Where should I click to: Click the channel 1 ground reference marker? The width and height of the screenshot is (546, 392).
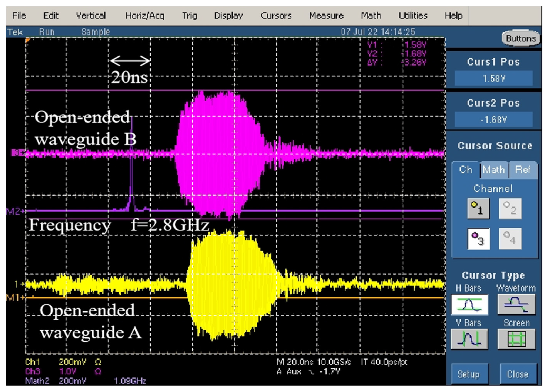pos(19,284)
